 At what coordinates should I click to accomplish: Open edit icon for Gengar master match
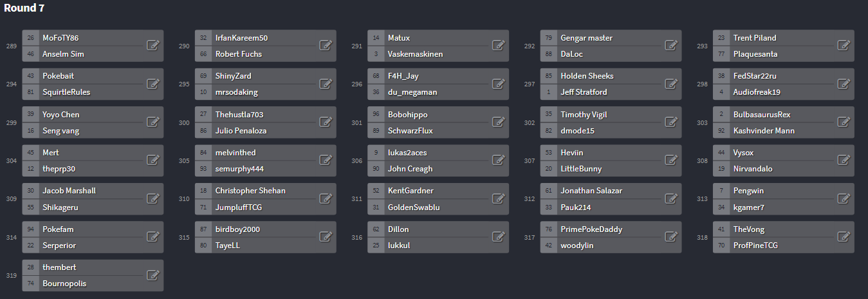[x=671, y=46]
